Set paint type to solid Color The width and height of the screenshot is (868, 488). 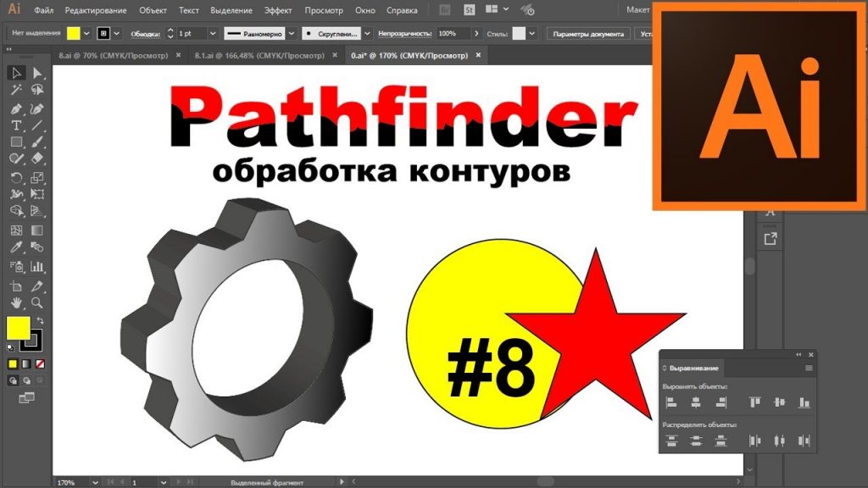(x=12, y=364)
